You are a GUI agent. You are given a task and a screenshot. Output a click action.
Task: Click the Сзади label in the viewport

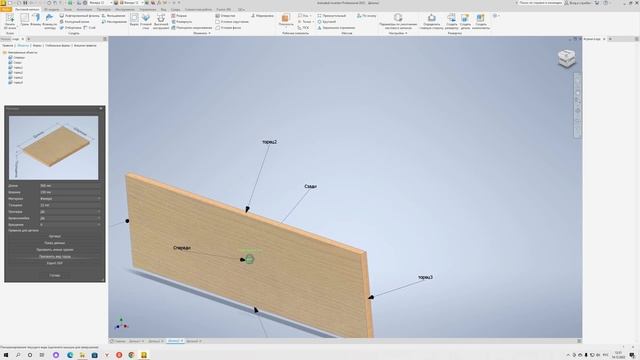(310, 186)
